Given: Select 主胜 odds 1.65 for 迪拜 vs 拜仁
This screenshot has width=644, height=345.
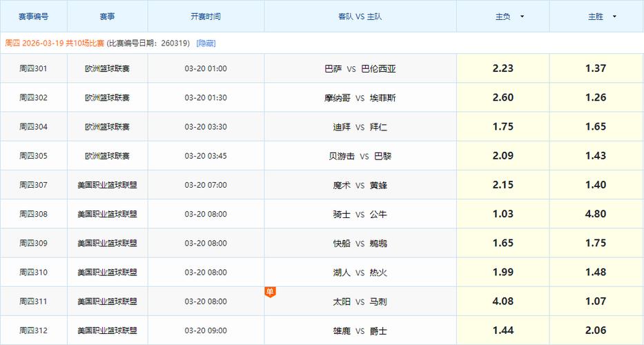Looking at the screenshot, I should [596, 127].
